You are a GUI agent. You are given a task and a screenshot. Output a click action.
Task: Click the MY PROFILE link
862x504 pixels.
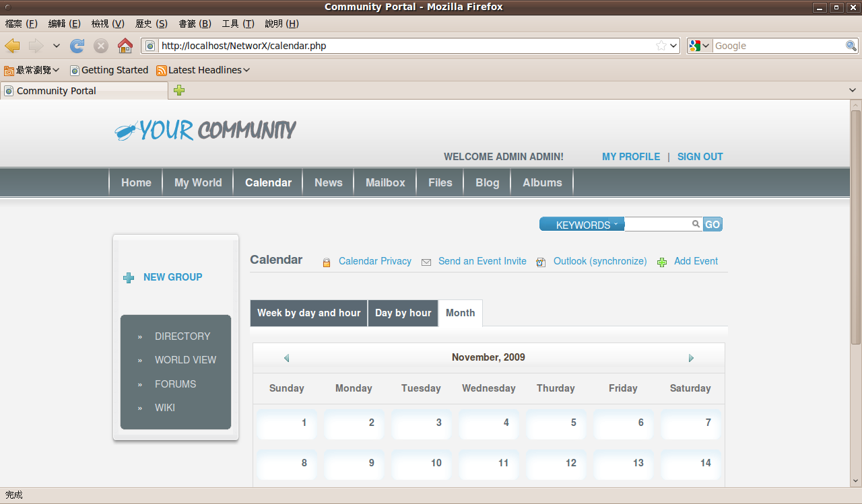click(x=631, y=157)
